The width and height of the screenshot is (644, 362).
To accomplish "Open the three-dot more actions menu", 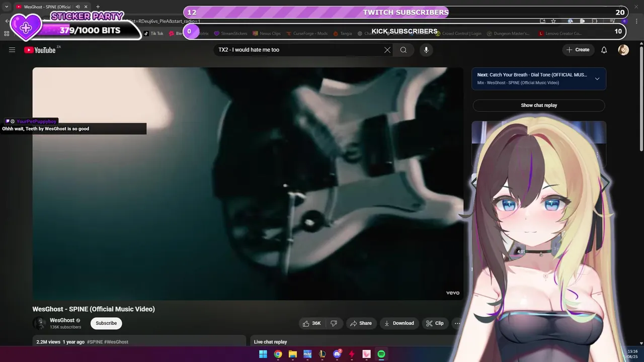I will coord(457,323).
